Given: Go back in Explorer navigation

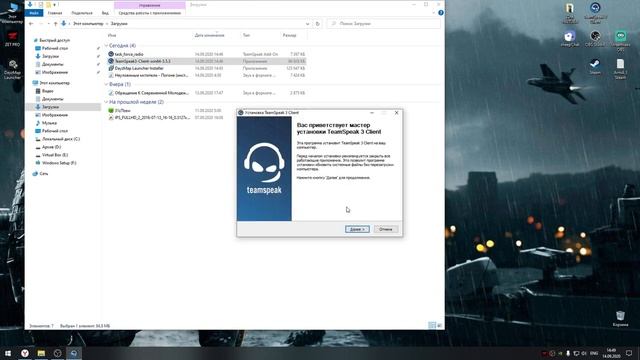Looking at the screenshot, I should pyautogui.click(x=31, y=24).
